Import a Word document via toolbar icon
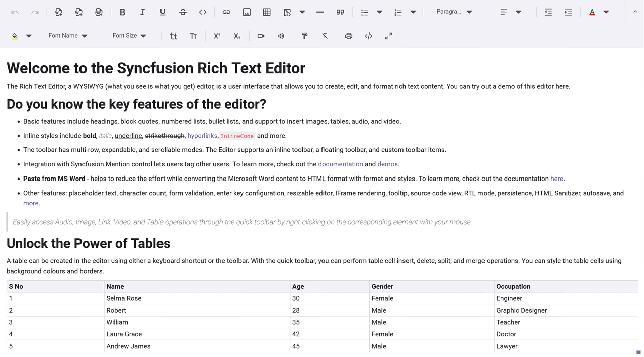 click(x=59, y=12)
